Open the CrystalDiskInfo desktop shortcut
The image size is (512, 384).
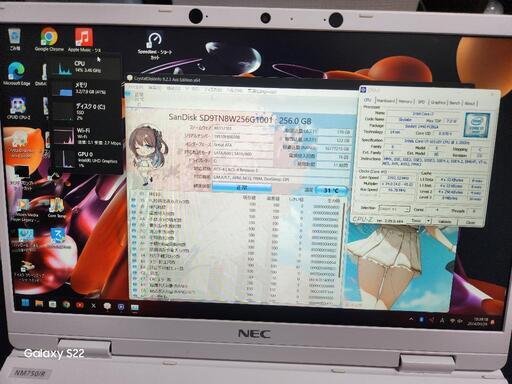point(21,145)
